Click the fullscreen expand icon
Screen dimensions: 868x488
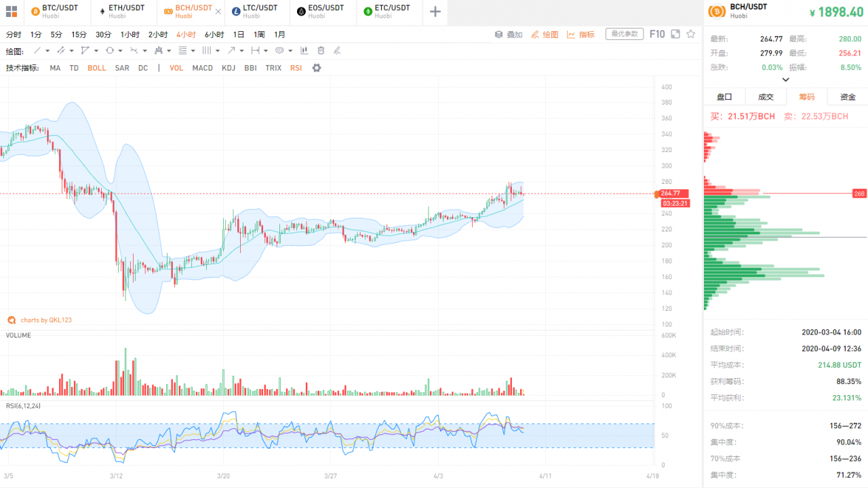tap(675, 34)
